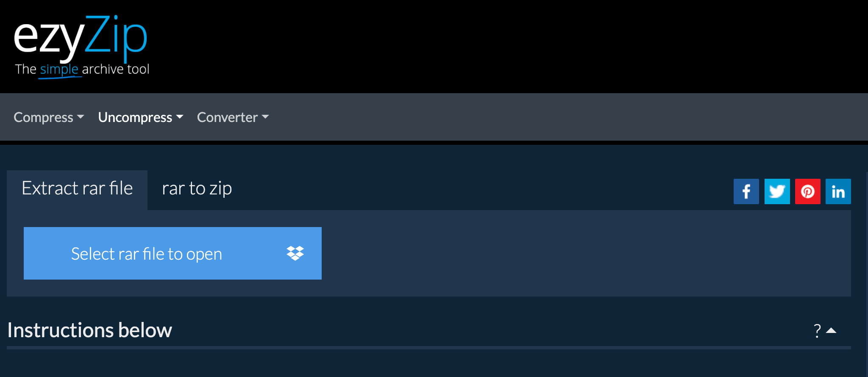This screenshot has height=377, width=868.
Task: Click the Instructions below heading
Action: [89, 330]
